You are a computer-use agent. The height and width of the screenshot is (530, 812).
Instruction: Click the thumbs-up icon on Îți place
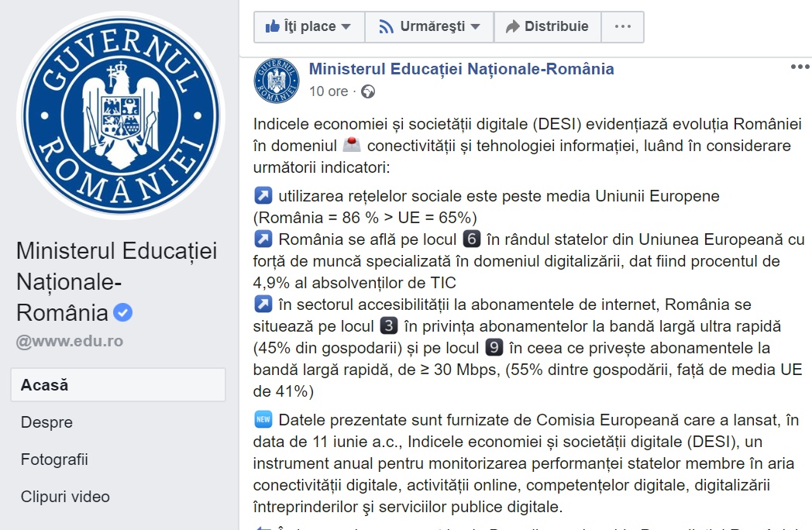pos(273,26)
